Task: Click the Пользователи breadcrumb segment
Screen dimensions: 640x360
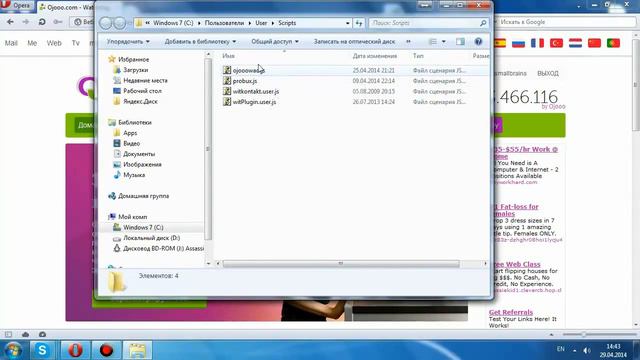Action: [x=224, y=23]
